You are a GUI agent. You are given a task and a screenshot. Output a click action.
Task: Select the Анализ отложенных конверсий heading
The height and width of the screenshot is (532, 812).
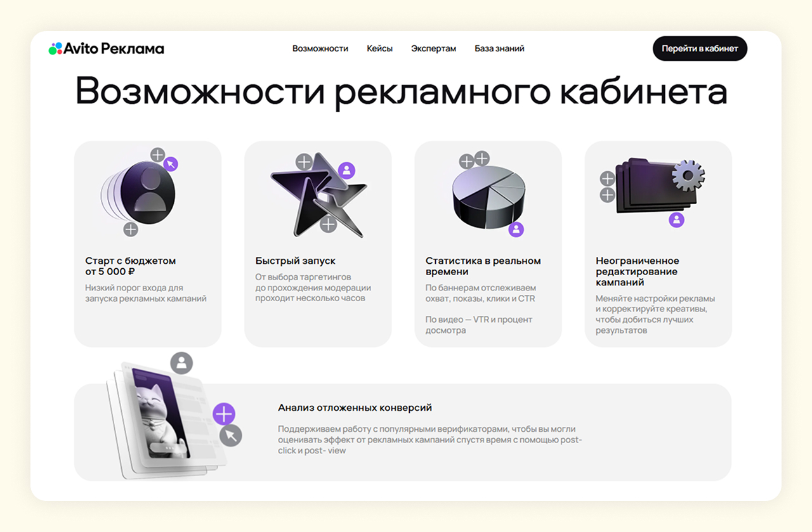coord(355,408)
